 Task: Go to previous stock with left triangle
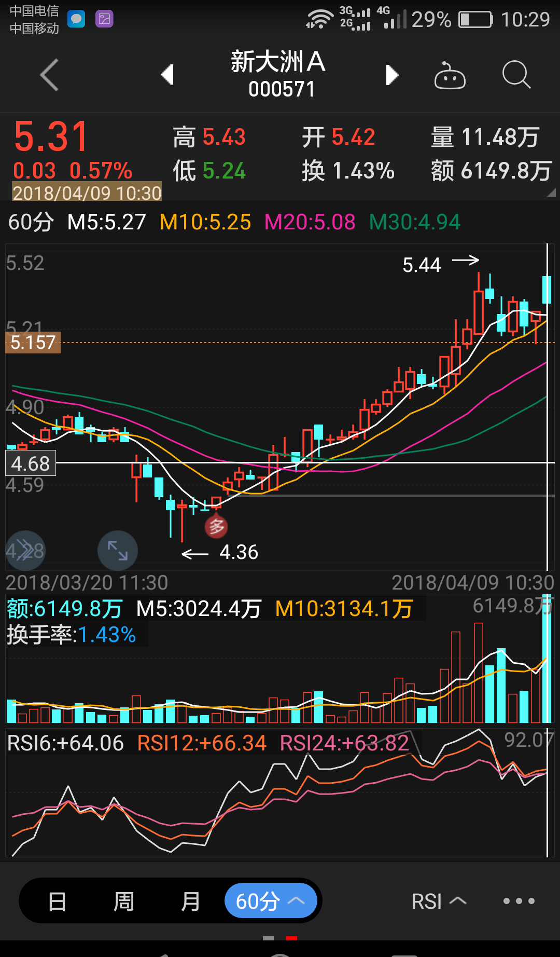[x=167, y=75]
